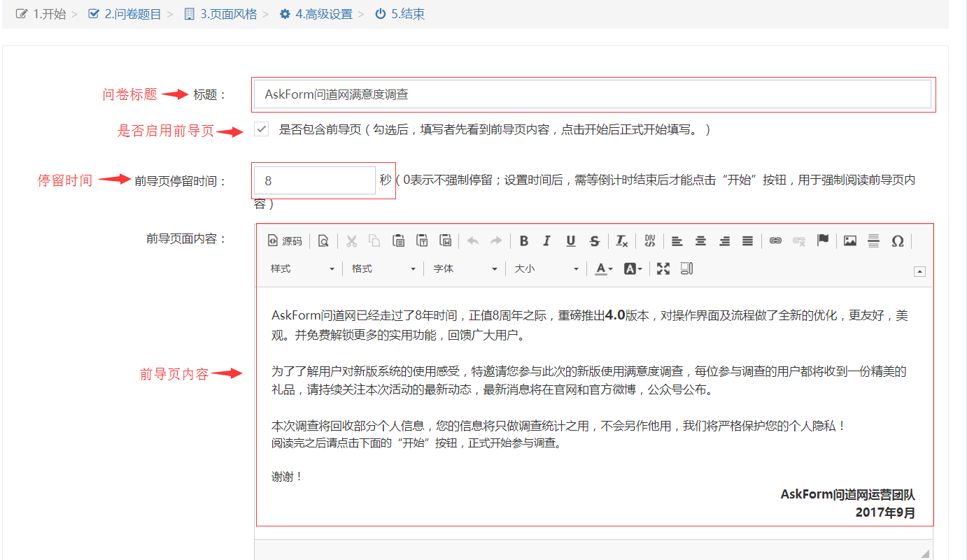The height and width of the screenshot is (560, 967).
Task: Toggle strikethrough formatting
Action: (x=594, y=241)
